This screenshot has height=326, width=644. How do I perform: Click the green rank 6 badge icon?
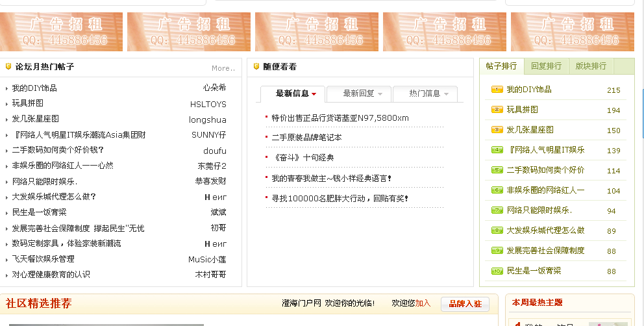(x=497, y=190)
